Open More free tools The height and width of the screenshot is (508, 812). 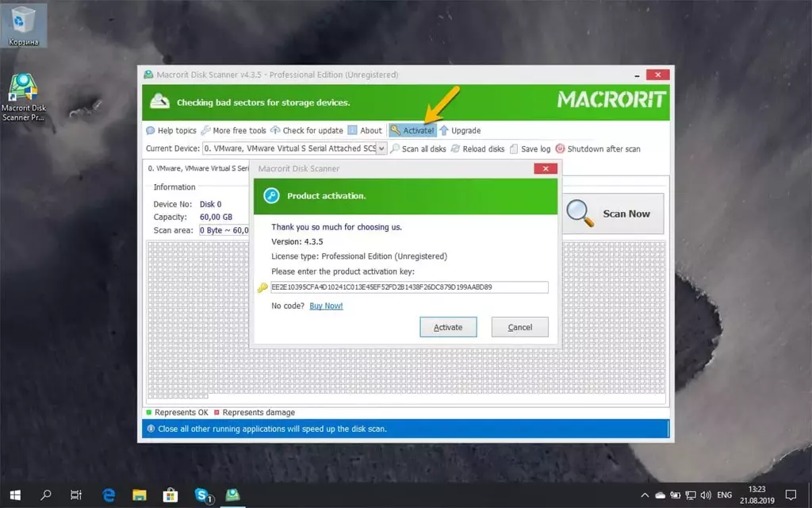pos(234,131)
